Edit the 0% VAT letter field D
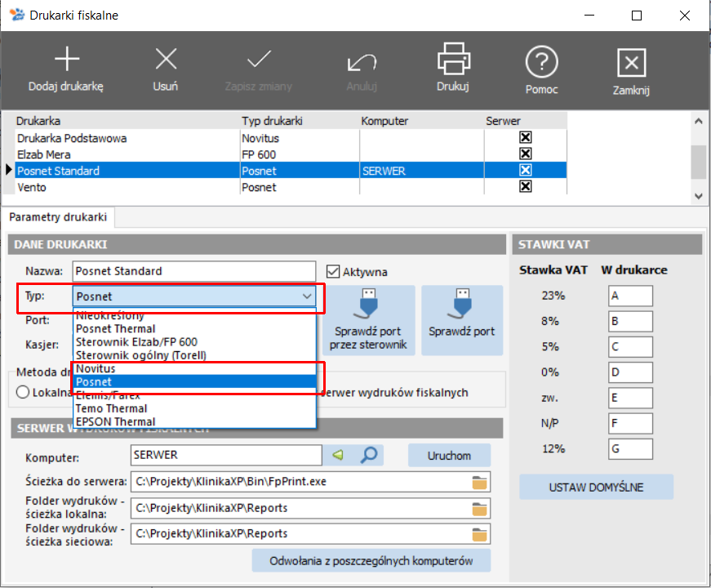 tap(630, 372)
